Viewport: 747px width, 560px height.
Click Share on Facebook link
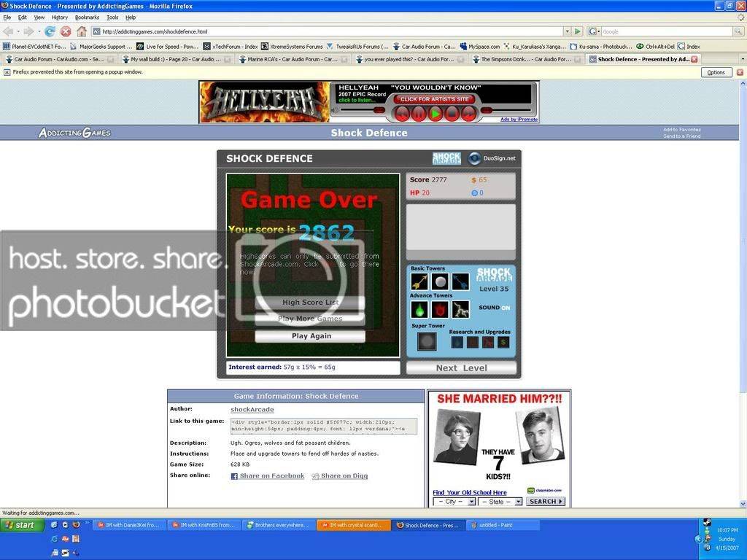pyautogui.click(x=267, y=475)
